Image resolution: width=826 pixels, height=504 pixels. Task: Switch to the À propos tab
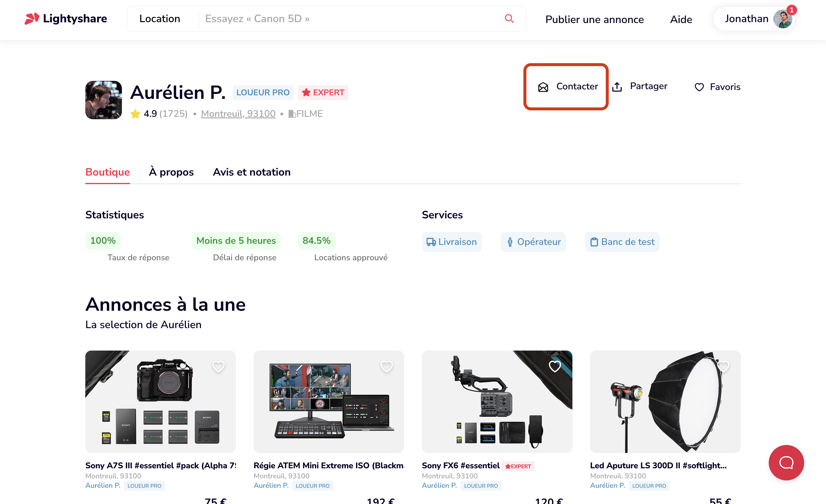click(x=171, y=172)
